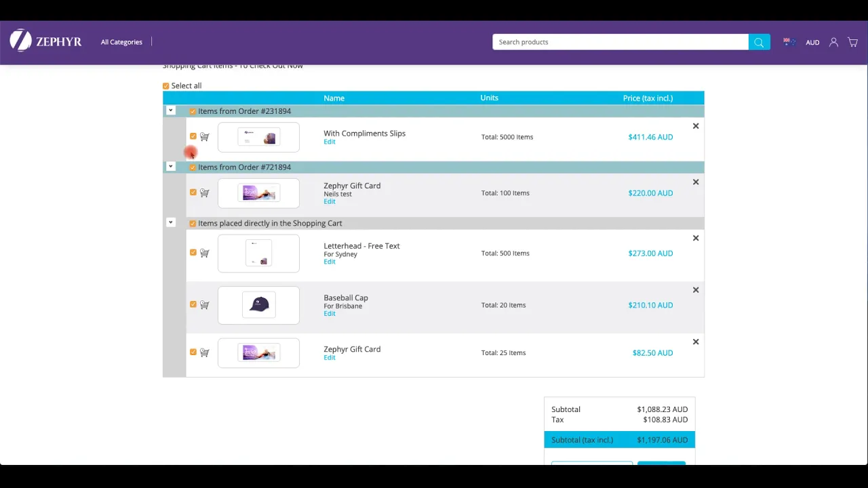Click cart icon beside Baseball Cap
Image resolution: width=868 pixels, height=488 pixels.
(x=204, y=305)
